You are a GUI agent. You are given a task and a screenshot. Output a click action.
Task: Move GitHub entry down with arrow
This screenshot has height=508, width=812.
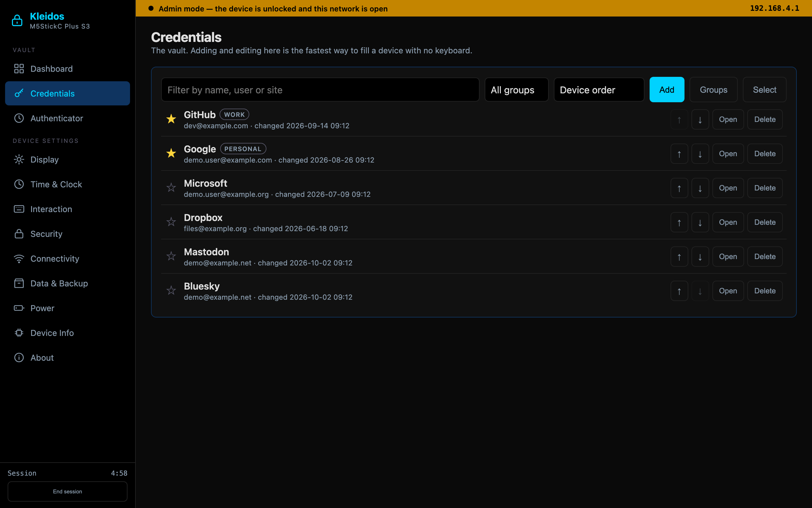[x=700, y=119]
